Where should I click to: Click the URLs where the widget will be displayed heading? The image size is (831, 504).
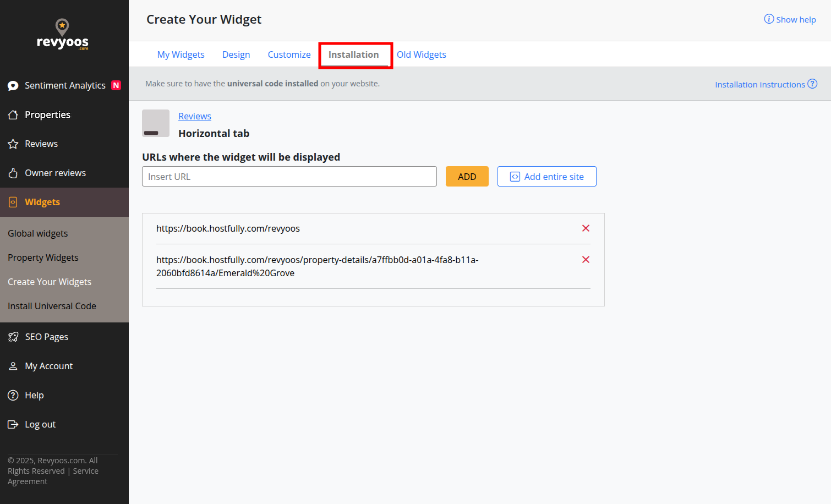(x=241, y=157)
